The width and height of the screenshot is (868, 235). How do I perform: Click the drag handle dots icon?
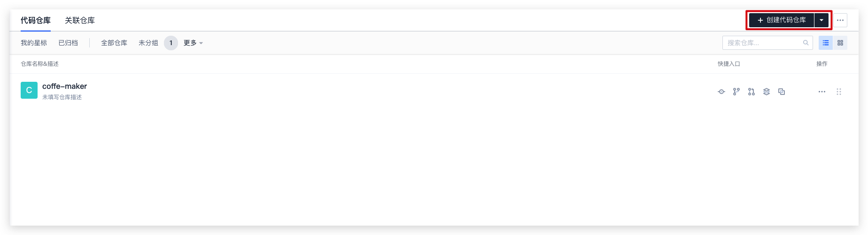tap(839, 92)
